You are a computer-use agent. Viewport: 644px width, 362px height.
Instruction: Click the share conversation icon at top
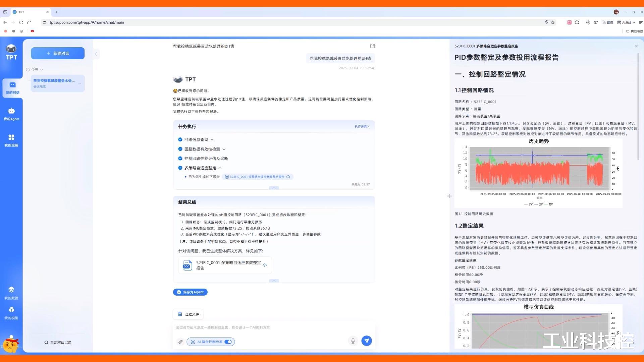pyautogui.click(x=372, y=46)
